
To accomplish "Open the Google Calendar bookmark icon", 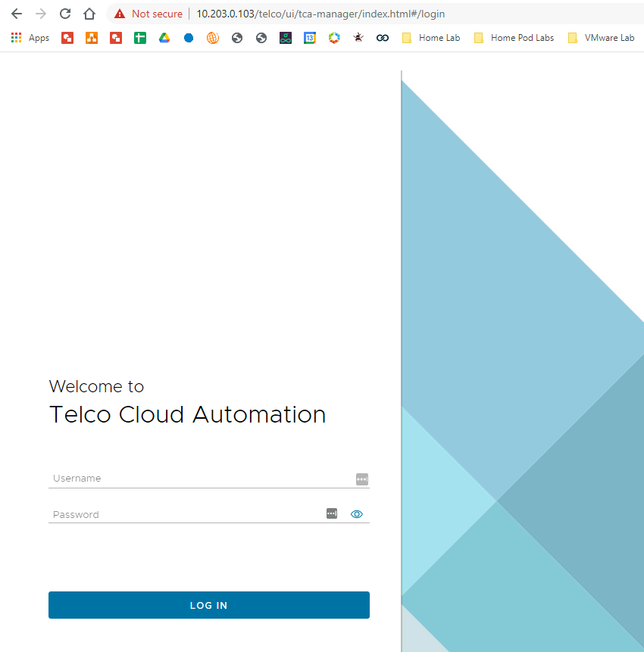I will point(310,38).
